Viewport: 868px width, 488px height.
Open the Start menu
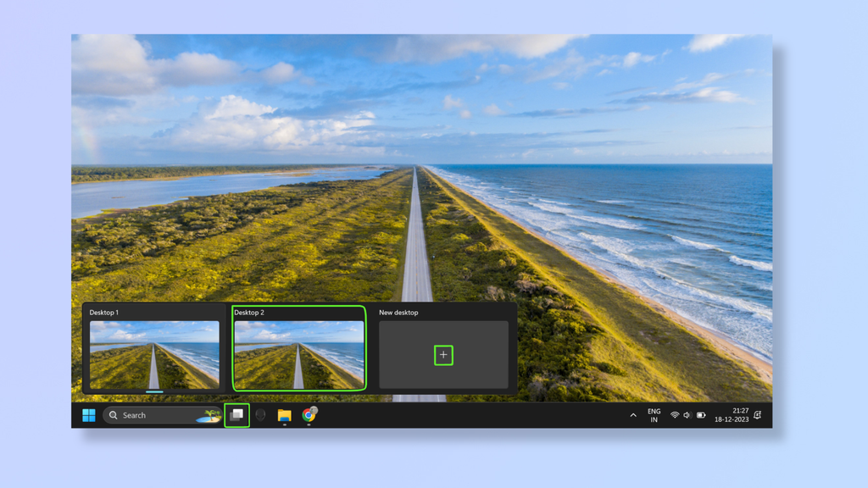tap(89, 415)
